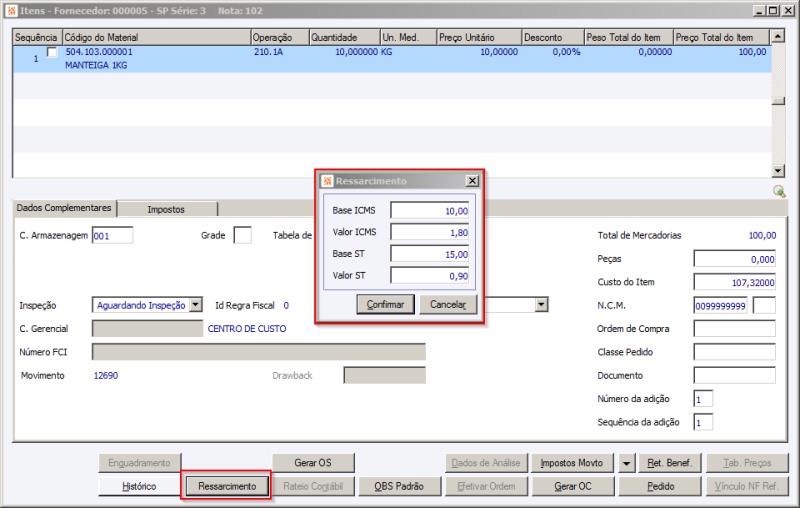Click the Custo do Item field
The image size is (800, 508).
tap(735, 282)
